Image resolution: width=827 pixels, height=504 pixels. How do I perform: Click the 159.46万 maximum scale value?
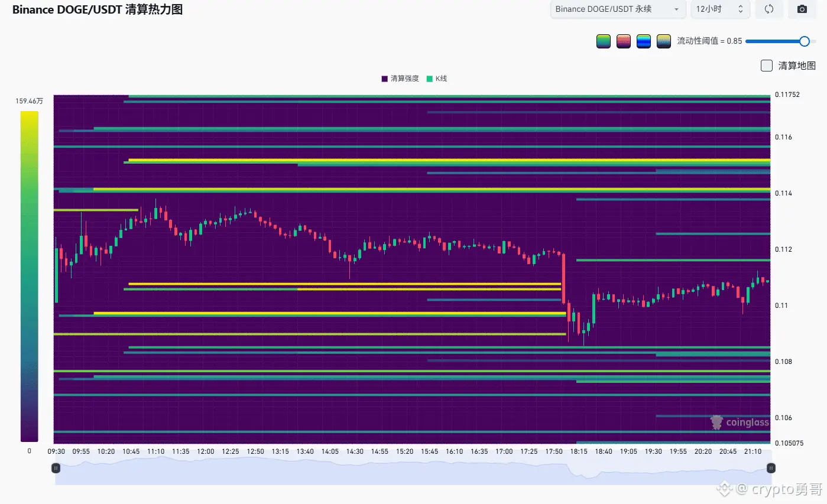click(30, 101)
